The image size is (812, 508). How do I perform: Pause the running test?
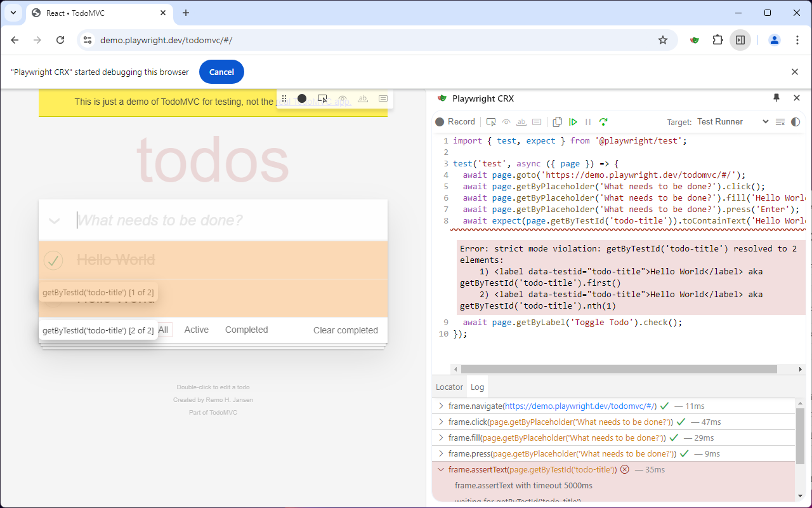588,122
